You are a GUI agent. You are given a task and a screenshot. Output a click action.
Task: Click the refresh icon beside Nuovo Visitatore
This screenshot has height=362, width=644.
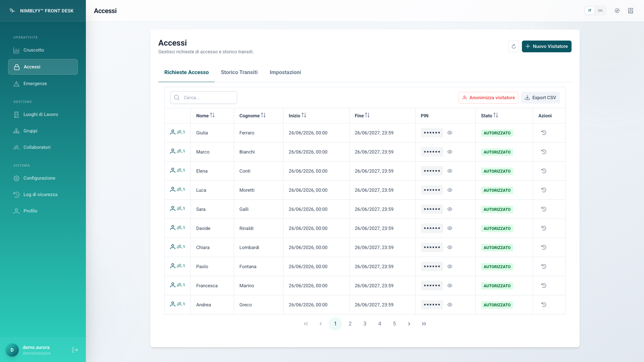(x=514, y=46)
